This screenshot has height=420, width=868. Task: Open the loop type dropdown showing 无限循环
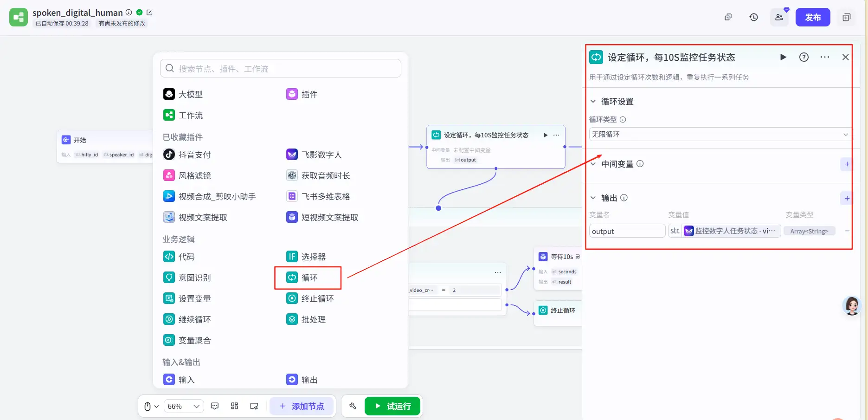click(720, 134)
